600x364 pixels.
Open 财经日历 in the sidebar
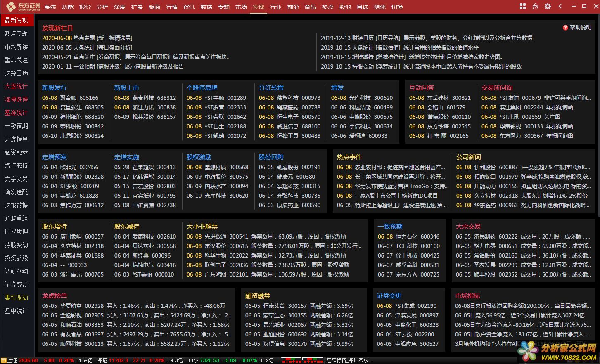coord(17,73)
